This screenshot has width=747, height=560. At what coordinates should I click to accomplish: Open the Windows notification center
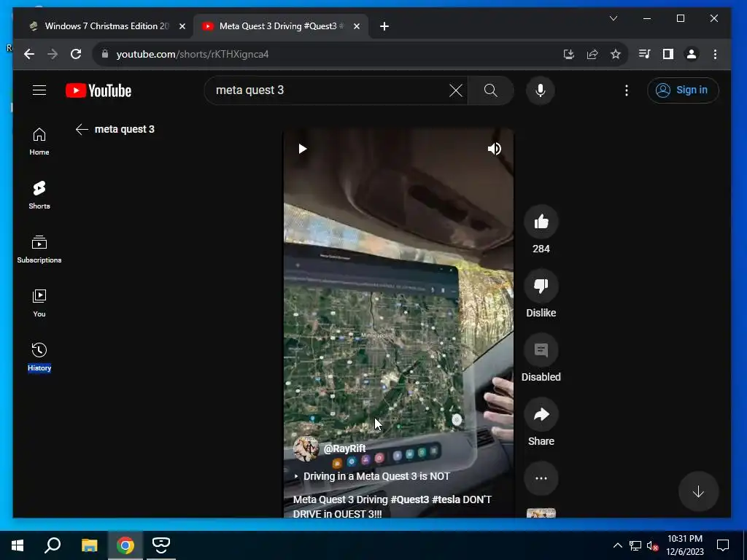coord(723,545)
